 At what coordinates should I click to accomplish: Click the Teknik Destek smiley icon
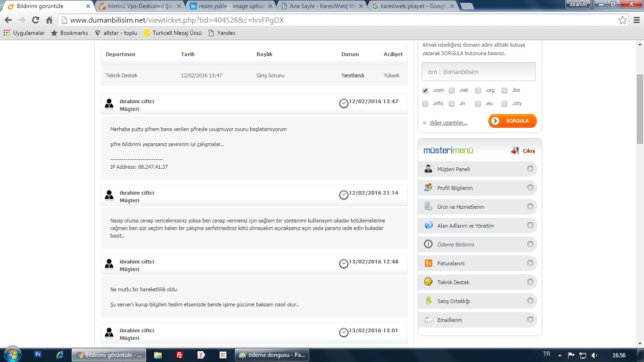(428, 282)
